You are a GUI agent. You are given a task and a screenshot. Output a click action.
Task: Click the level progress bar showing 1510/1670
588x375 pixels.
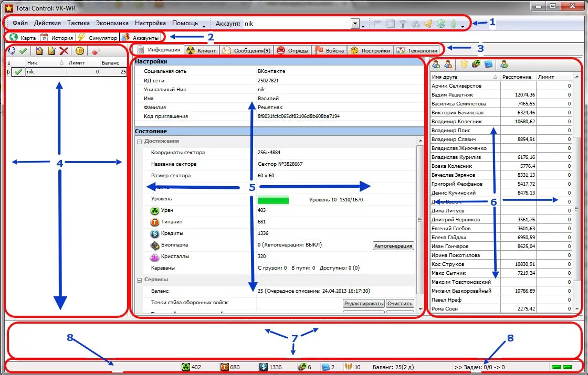coord(273,199)
